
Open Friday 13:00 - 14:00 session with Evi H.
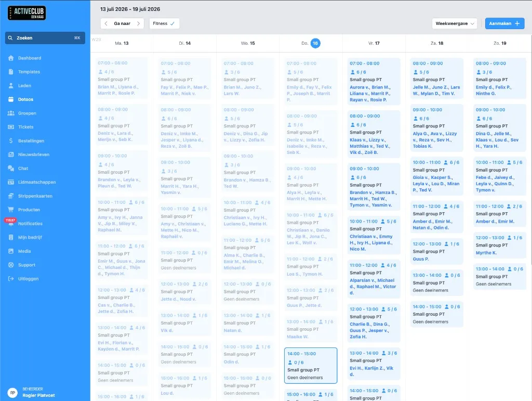(x=374, y=364)
